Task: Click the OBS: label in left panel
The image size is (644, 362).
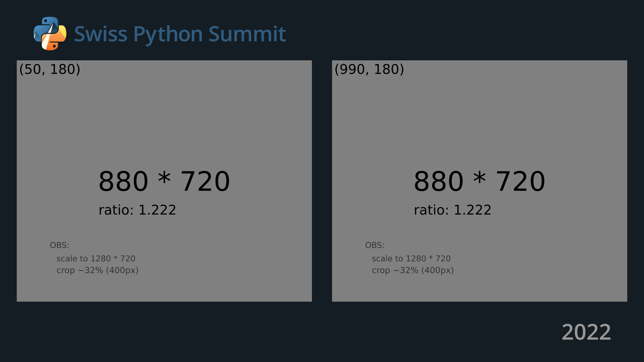Action: click(x=59, y=245)
